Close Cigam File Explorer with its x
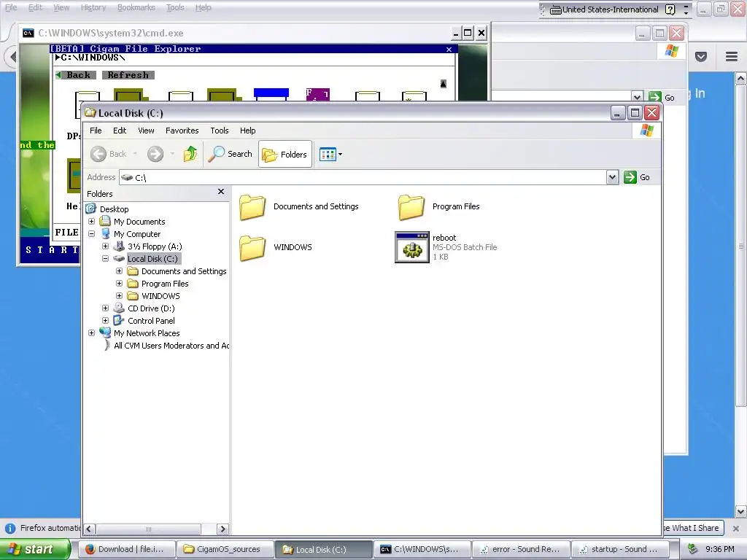 pos(449,49)
